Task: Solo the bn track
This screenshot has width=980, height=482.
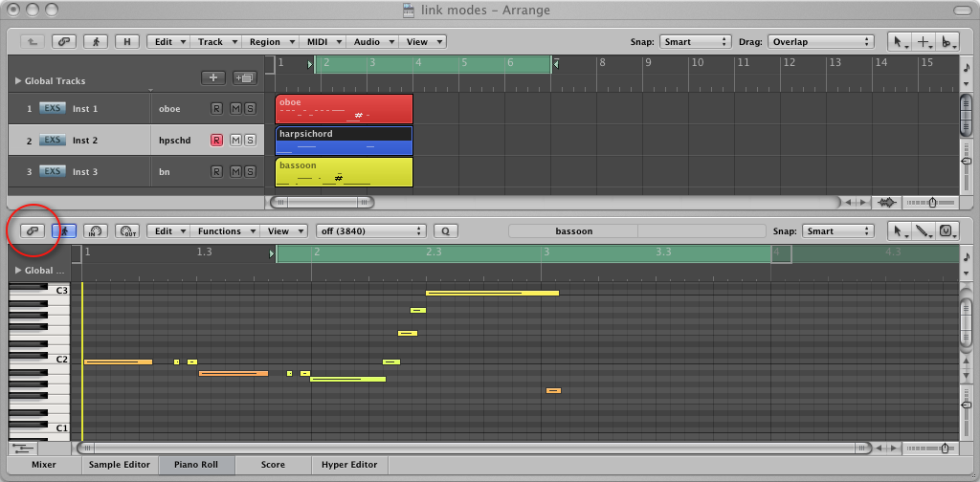Action: click(x=250, y=171)
